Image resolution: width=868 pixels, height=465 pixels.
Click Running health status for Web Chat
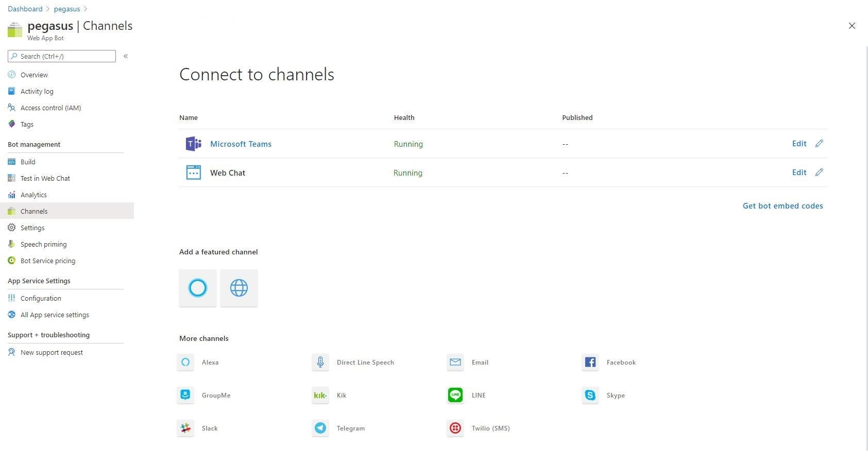pos(408,173)
